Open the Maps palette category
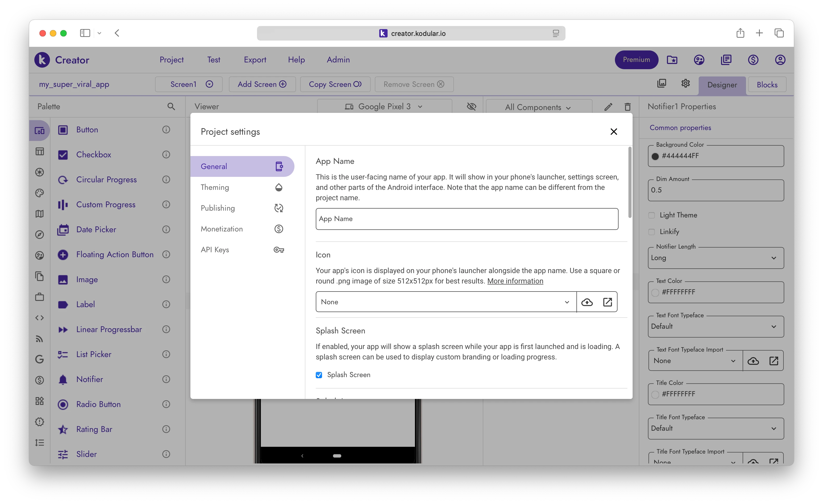The width and height of the screenshot is (823, 504). (x=40, y=214)
